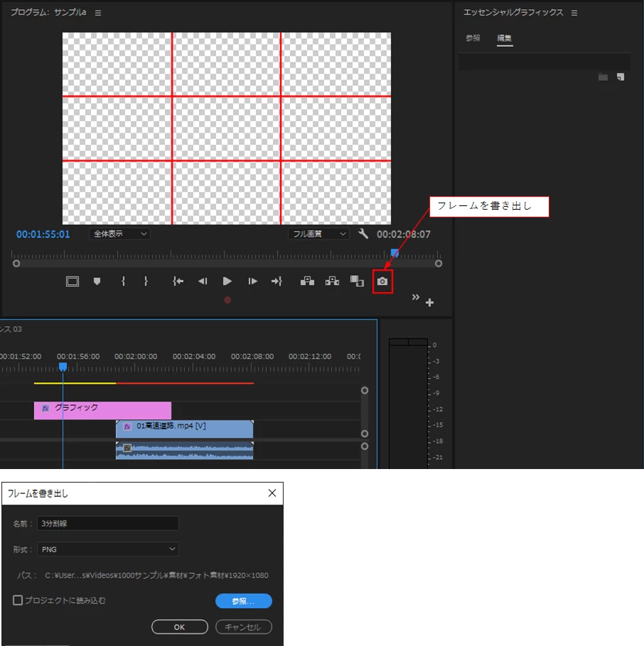644x646 pixels.
Task: Click middle vertical scroll handle between tracks
Action: click(x=365, y=434)
